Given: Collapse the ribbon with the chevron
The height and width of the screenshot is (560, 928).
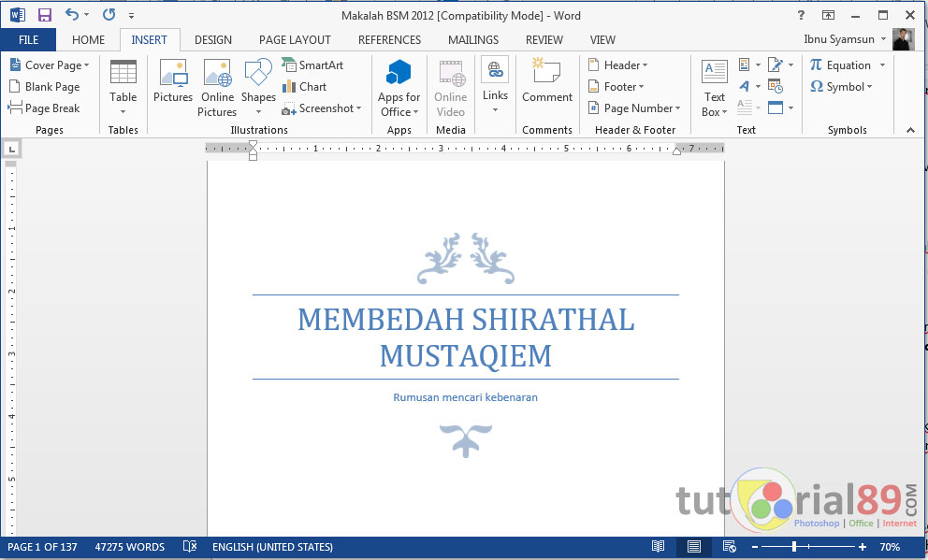Looking at the screenshot, I should (x=910, y=130).
